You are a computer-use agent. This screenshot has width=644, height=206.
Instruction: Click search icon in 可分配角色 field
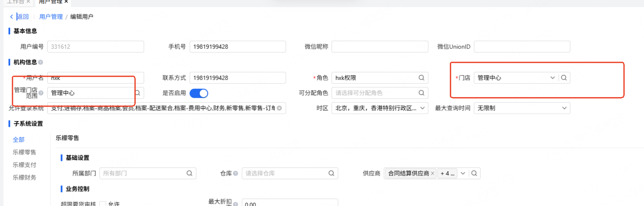pyautogui.click(x=421, y=93)
